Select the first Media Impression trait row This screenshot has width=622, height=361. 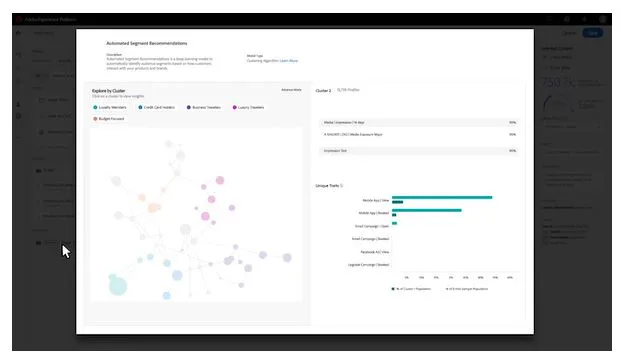coord(419,123)
